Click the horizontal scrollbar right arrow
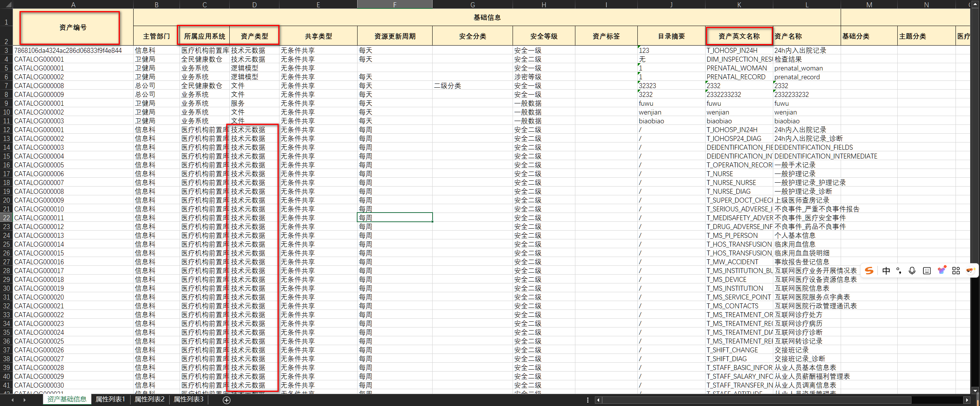Viewport: 980px width, 406px height. pyautogui.click(x=967, y=400)
